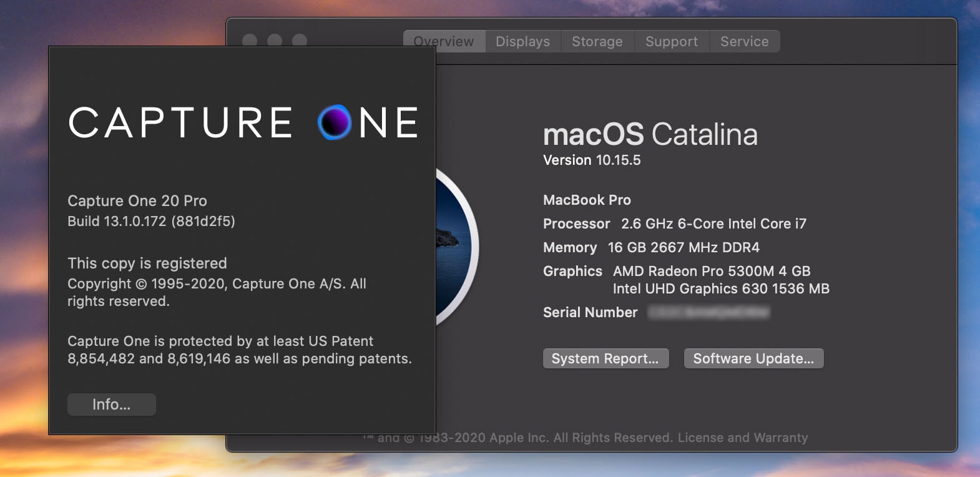Click the macOS Catalina disc image
This screenshot has height=477, width=980.
457,247
